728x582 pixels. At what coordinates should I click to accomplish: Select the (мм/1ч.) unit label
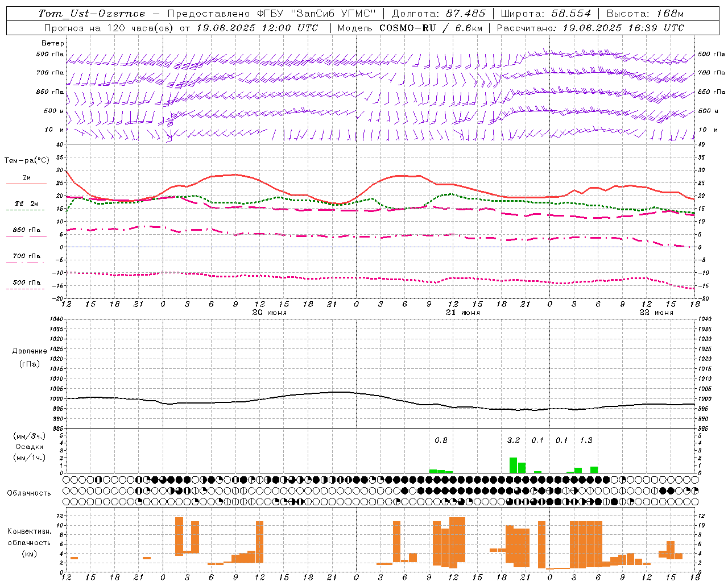click(x=30, y=458)
